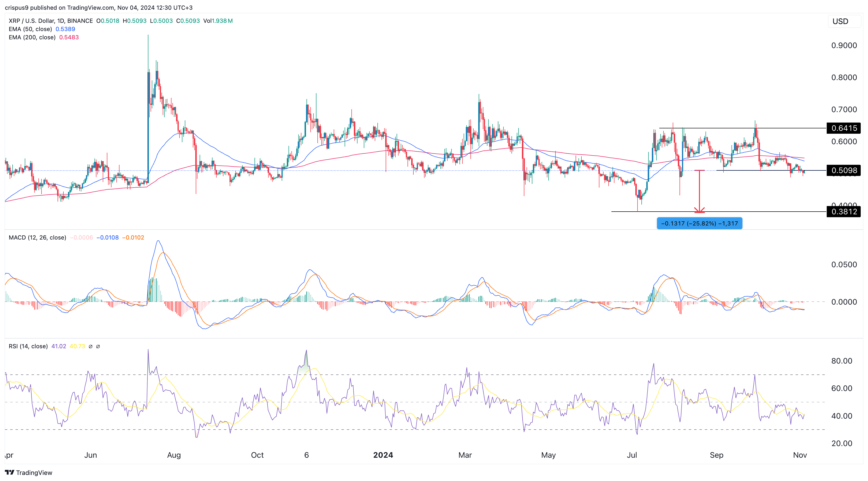
Task: Click the first ∅ symbol after RSI values
Action: [x=90, y=346]
